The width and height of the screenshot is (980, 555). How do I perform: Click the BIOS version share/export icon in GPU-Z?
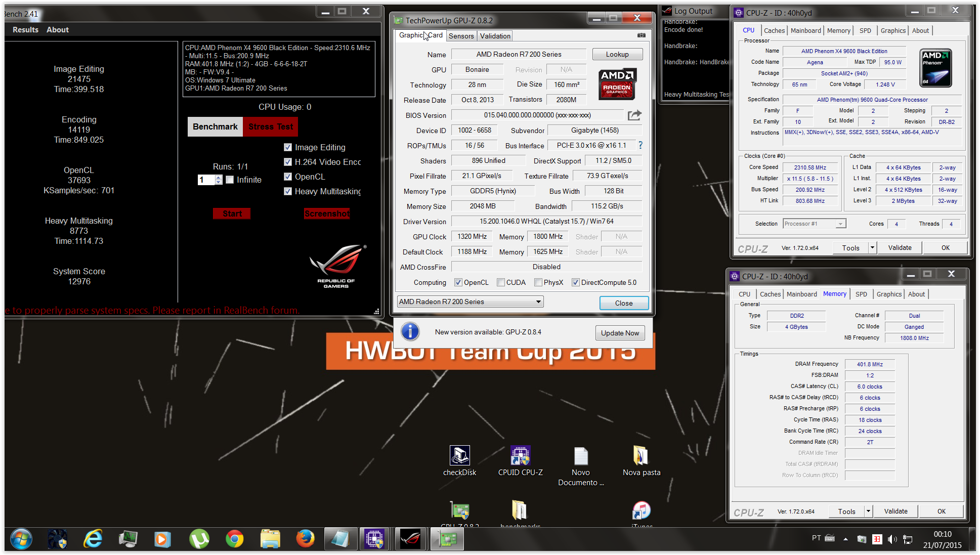(634, 115)
